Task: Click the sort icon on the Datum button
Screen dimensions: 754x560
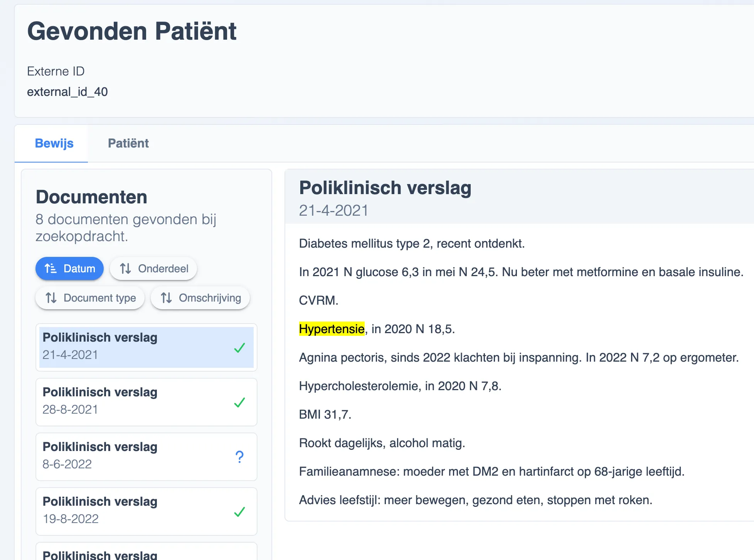Action: click(50, 268)
